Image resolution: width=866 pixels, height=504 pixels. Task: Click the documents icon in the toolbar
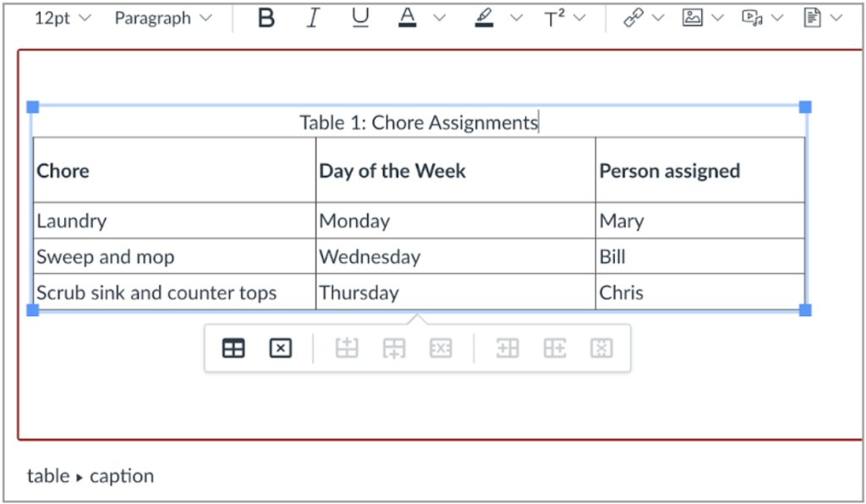pyautogui.click(x=813, y=18)
